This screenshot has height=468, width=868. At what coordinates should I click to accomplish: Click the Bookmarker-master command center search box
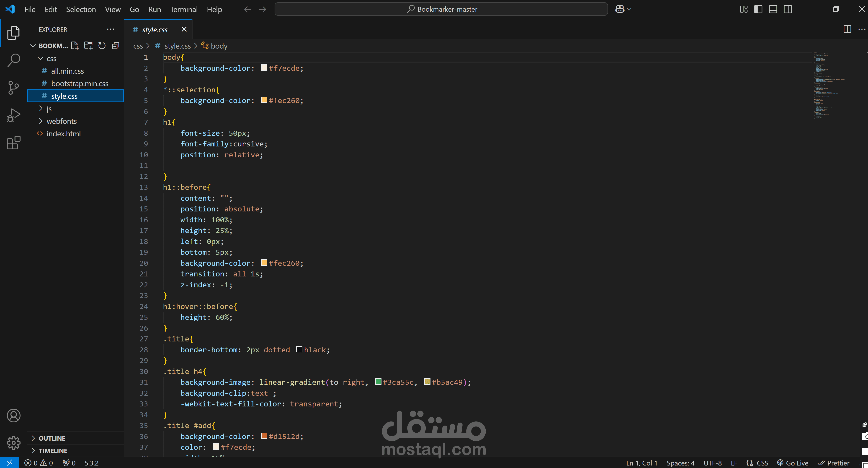(x=441, y=9)
